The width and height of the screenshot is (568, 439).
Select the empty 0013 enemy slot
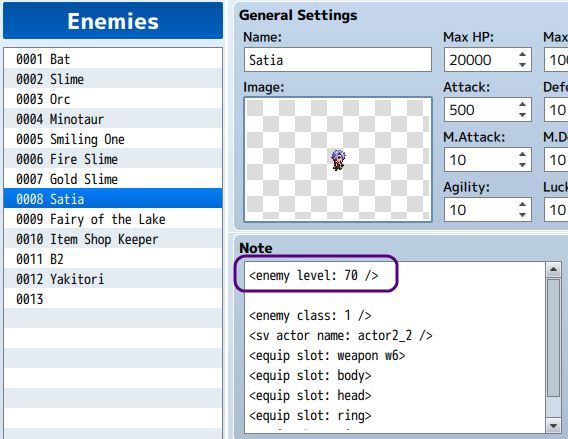tap(113, 299)
